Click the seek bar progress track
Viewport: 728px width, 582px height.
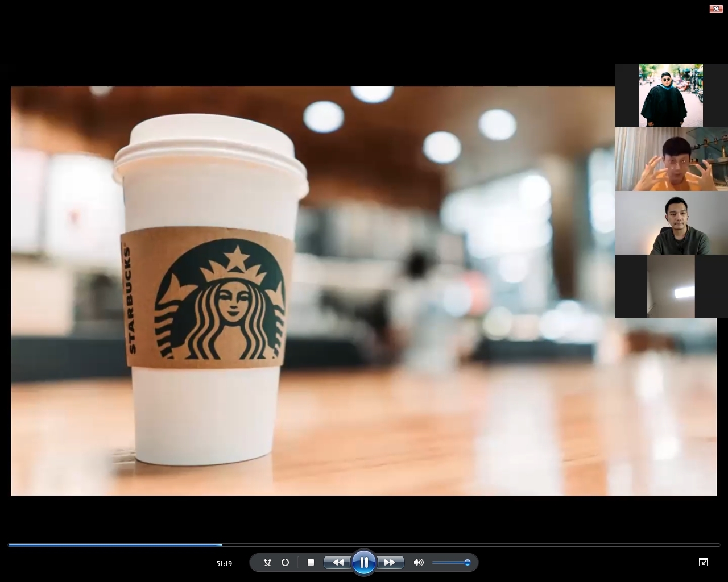click(364, 545)
